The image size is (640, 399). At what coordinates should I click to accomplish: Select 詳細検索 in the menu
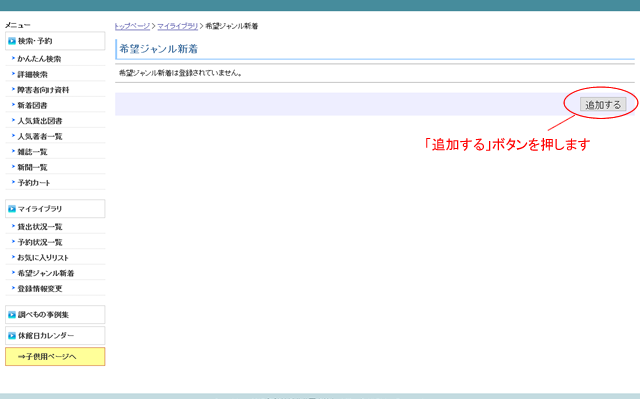32,74
